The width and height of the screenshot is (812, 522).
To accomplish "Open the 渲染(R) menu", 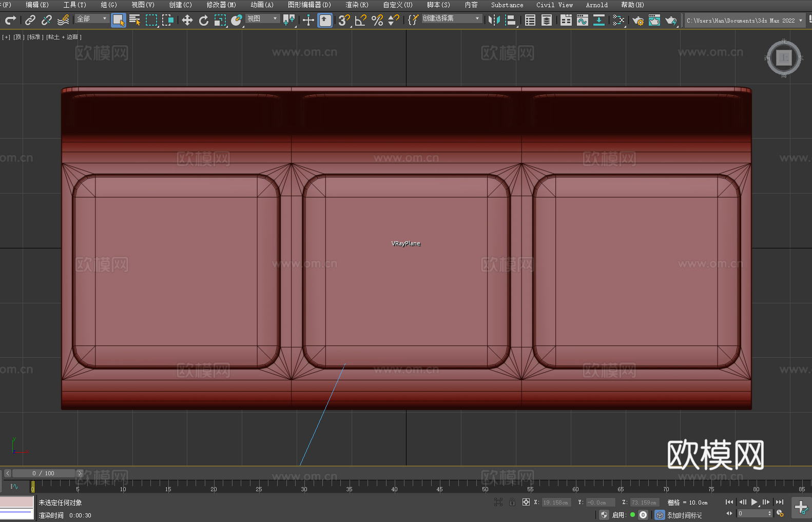I will pyautogui.click(x=357, y=5).
